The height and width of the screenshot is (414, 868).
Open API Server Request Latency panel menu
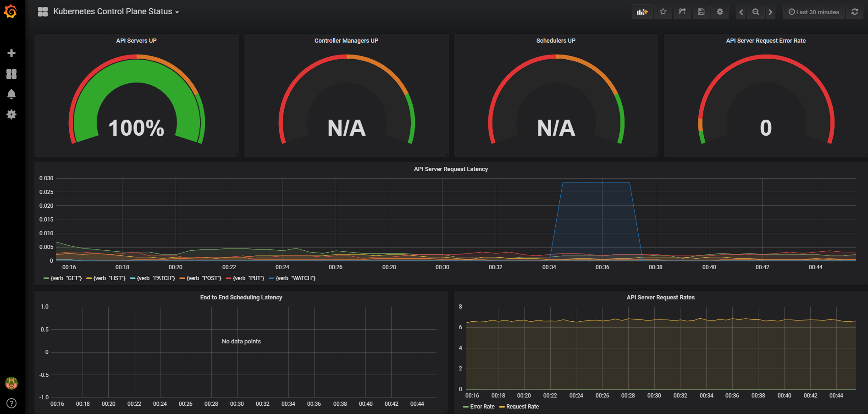[451, 169]
